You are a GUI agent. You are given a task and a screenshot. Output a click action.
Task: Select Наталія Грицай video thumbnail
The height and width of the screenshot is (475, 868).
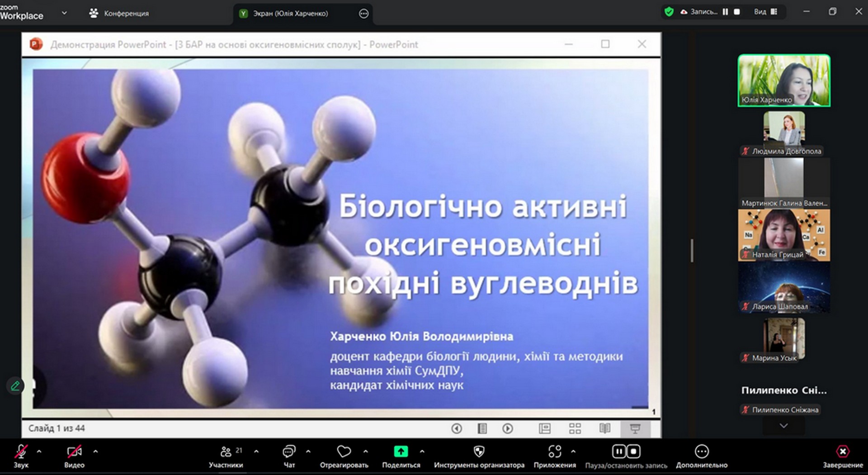(x=783, y=235)
